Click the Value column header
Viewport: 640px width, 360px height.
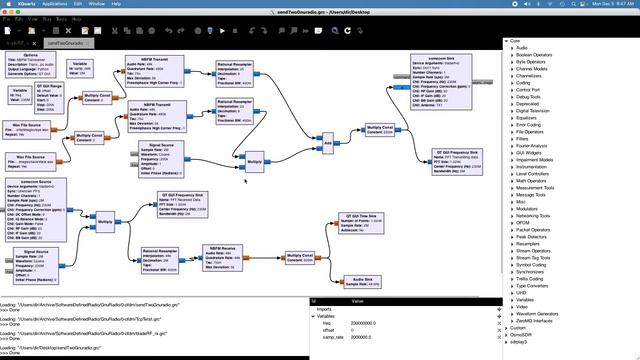pyautogui.click(x=357, y=301)
